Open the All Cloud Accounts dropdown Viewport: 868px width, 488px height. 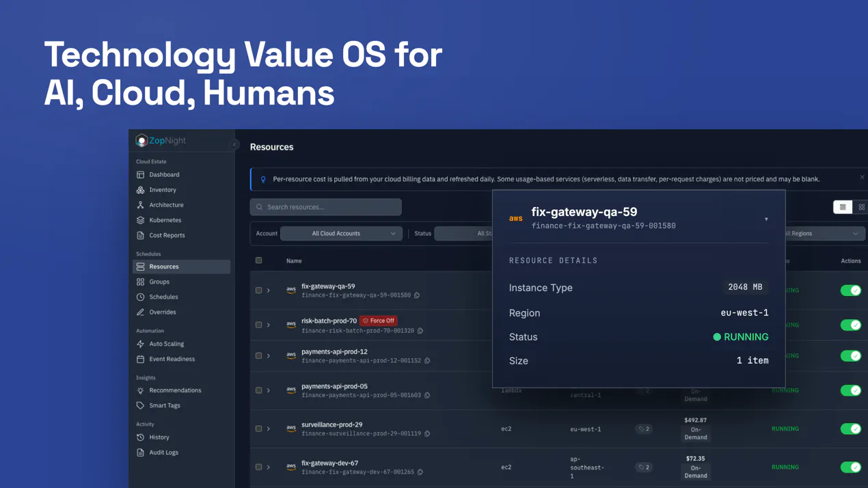tap(341, 234)
